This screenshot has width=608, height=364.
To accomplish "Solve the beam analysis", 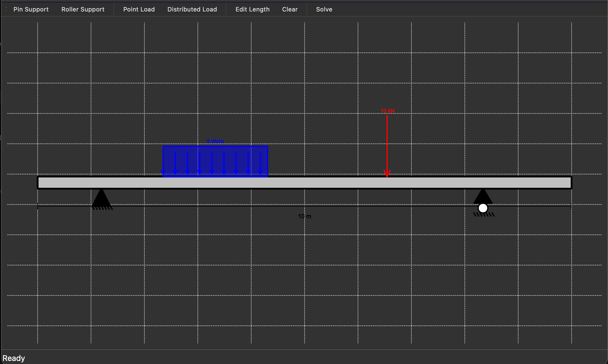I will 324,9.
